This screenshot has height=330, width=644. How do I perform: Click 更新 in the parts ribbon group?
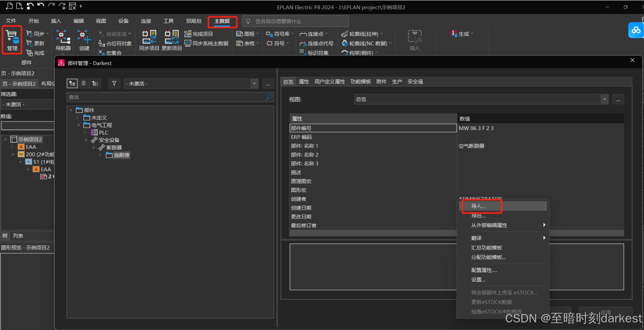pos(35,43)
